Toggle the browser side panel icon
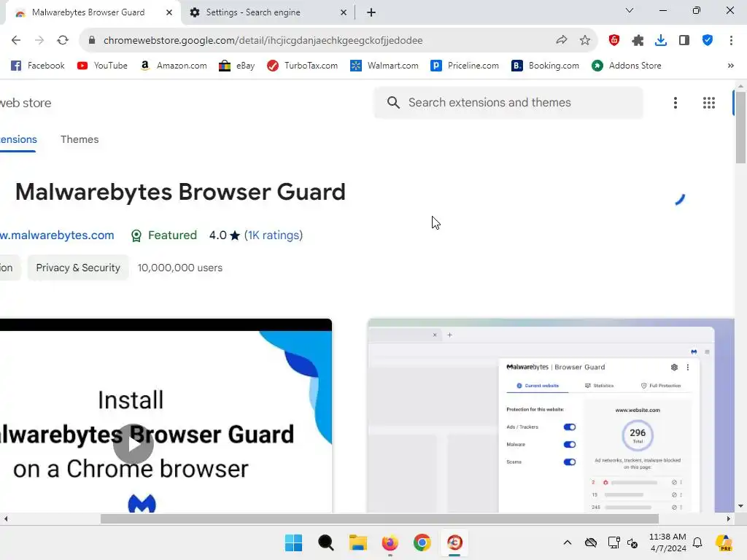747x560 pixels. [x=684, y=41]
